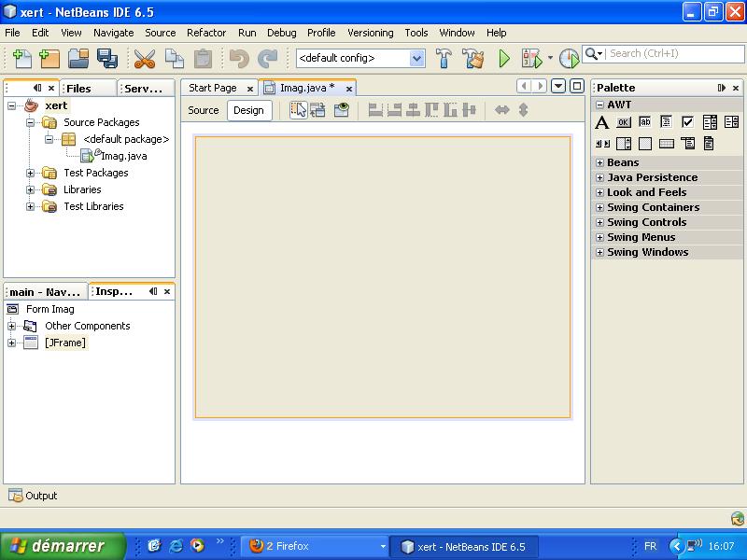Screen dimensions: 747x560
Task: Select the AWT Choice palette icon
Action: (x=710, y=122)
